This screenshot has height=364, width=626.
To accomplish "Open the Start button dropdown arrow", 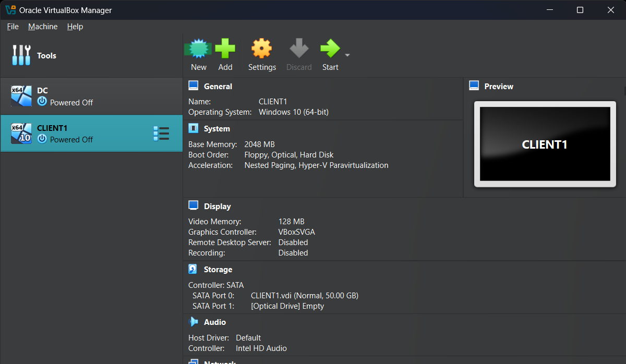I will [347, 55].
